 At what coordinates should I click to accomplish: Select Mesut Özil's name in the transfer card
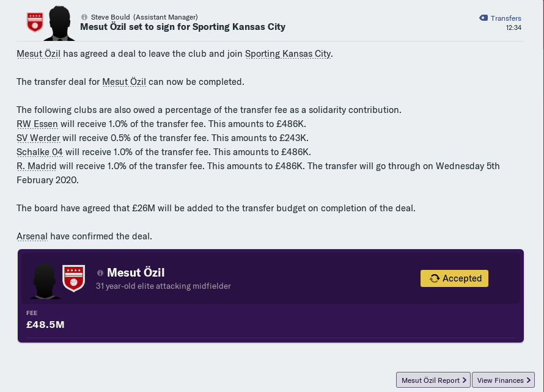136,273
